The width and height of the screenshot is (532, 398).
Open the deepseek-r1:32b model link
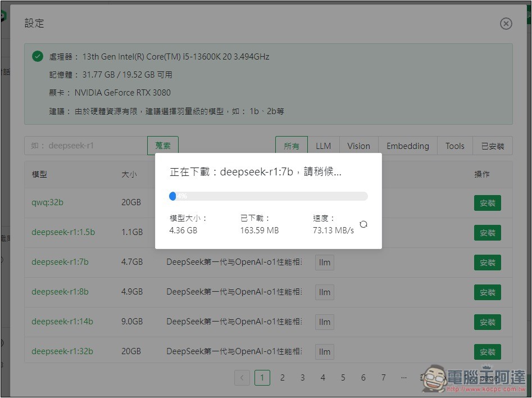coord(62,351)
